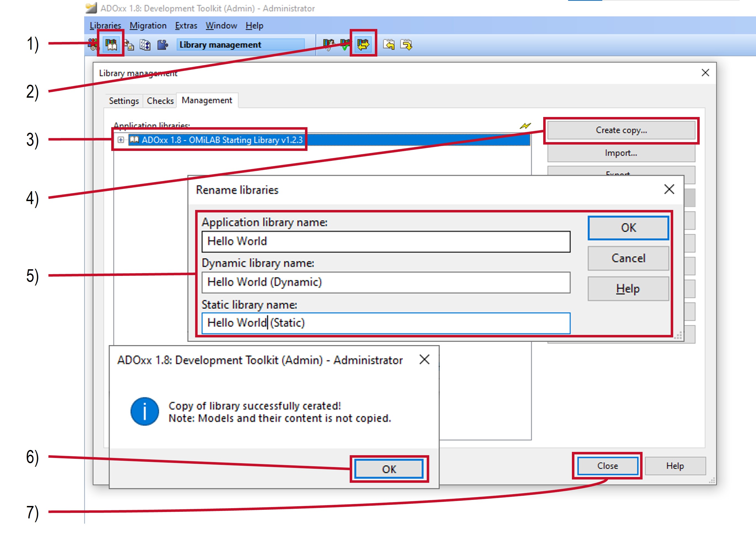
Task: Switch to the Settings tab
Action: 124,101
